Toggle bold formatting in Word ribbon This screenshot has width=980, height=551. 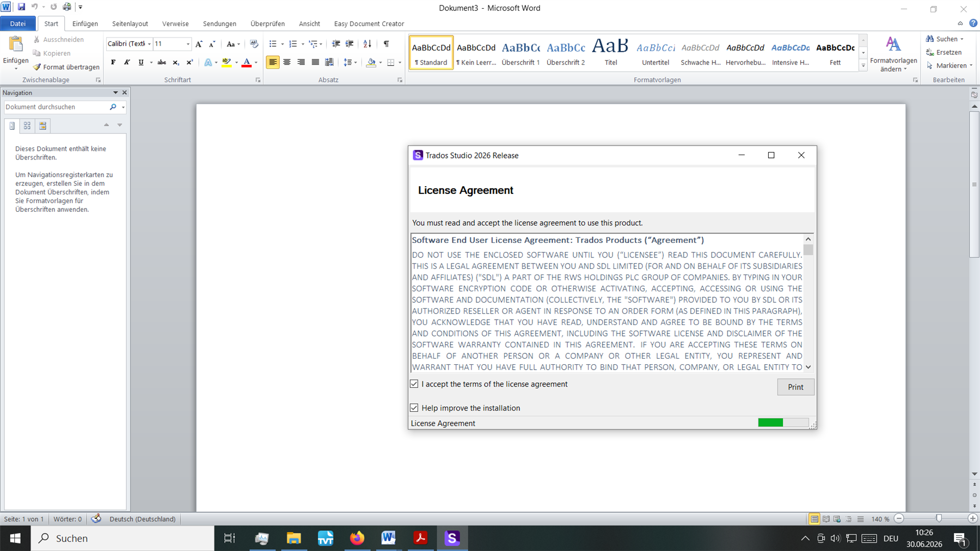(x=113, y=62)
